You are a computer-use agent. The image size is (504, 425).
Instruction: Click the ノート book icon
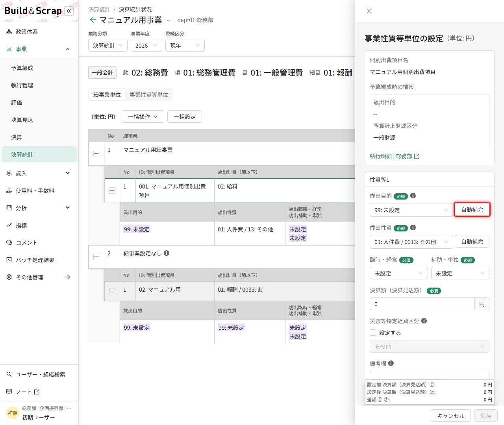point(9,392)
